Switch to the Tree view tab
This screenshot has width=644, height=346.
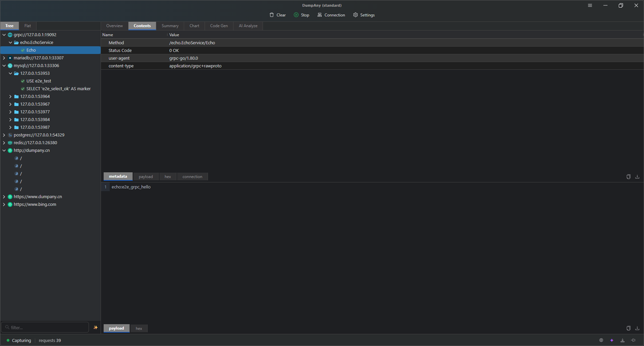(9, 26)
